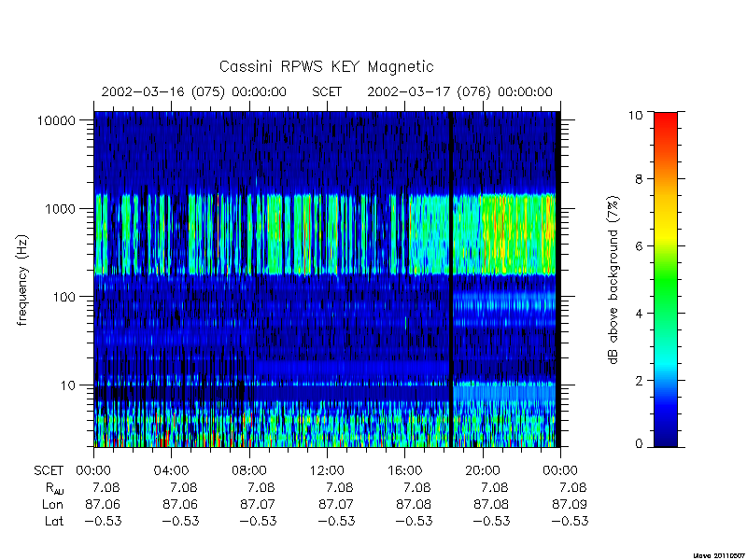This screenshot has height=560, width=747.
Task: Click the Lat row label
Action: click(x=54, y=521)
